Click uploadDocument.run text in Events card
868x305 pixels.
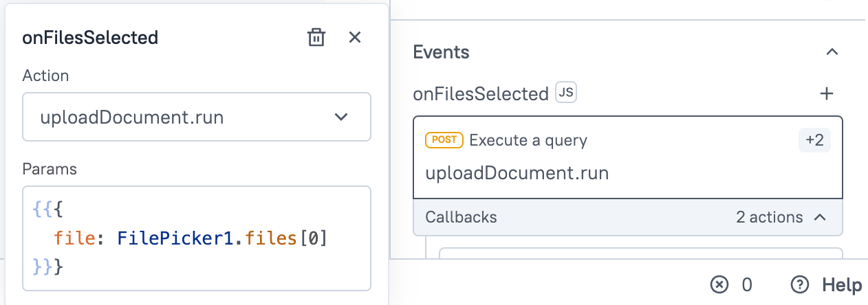point(517,173)
